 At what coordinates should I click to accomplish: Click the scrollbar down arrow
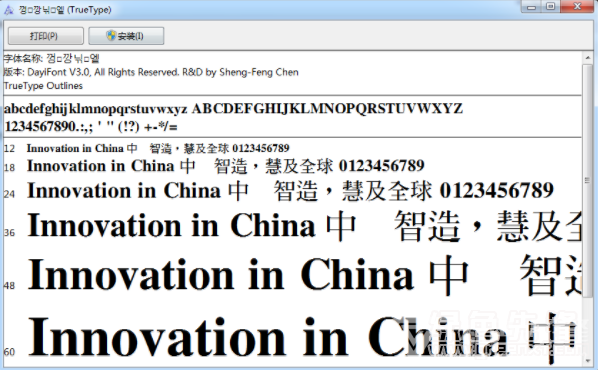click(x=587, y=360)
